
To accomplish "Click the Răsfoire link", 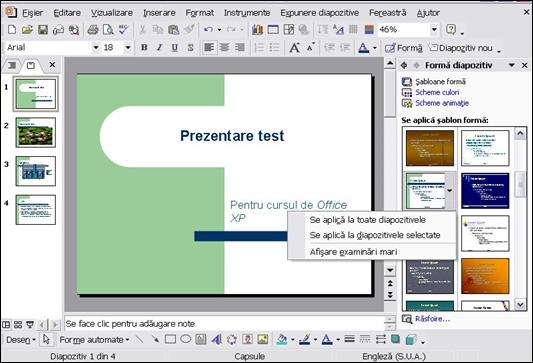I will click(432, 319).
